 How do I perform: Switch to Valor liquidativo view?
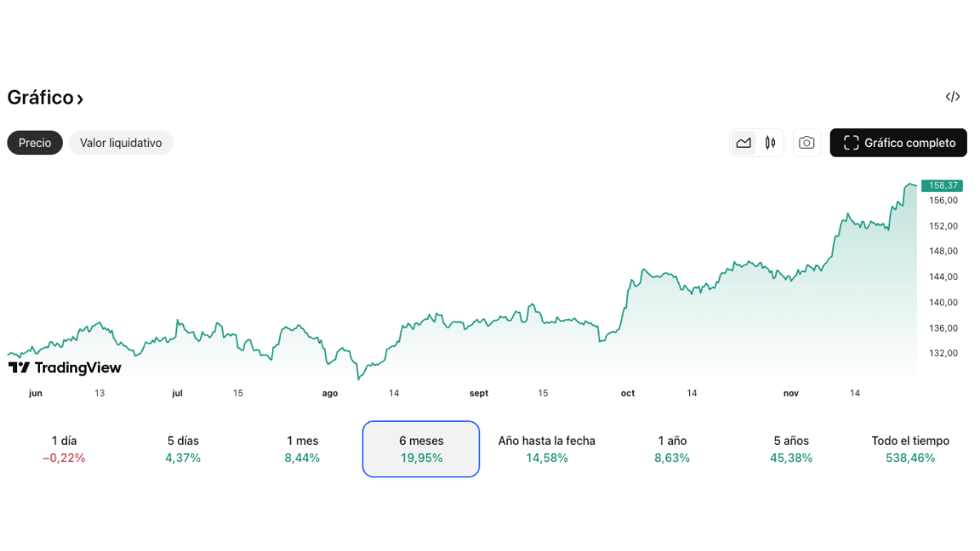[121, 143]
